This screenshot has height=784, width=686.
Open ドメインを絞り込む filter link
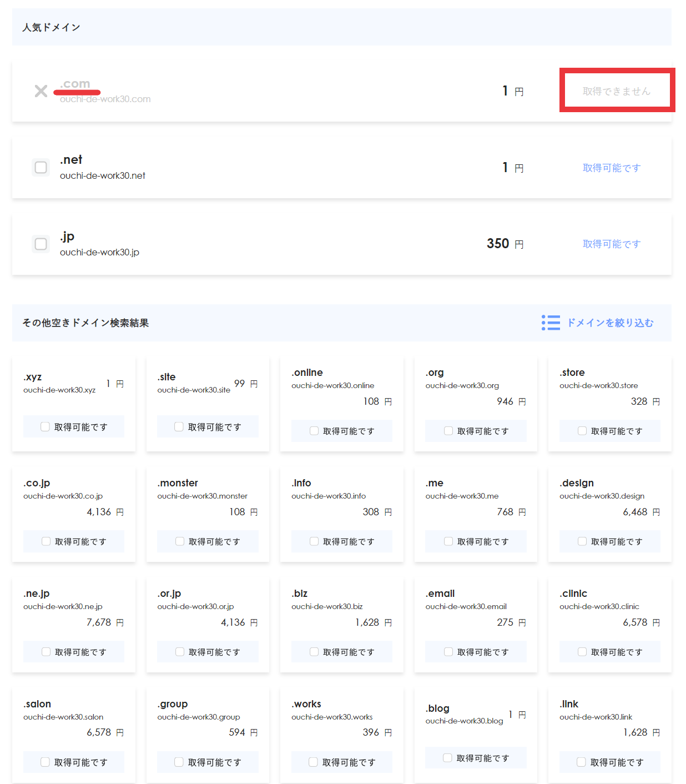[610, 323]
